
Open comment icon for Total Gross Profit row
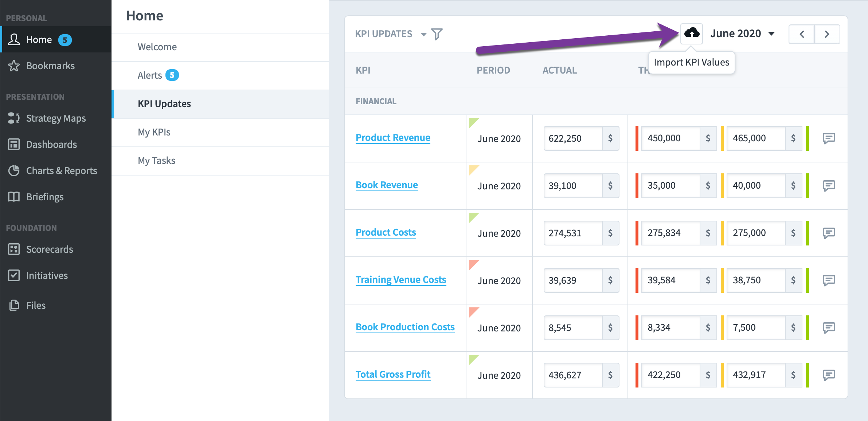point(829,375)
